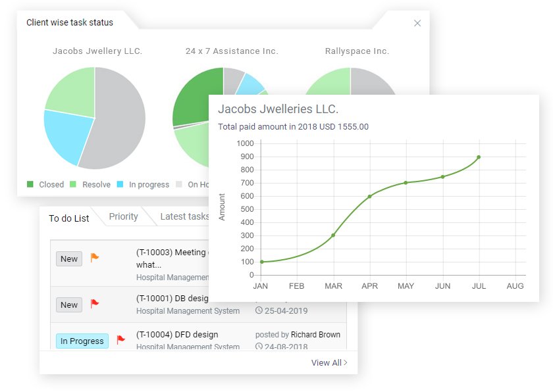Image resolution: width=553 pixels, height=392 pixels.
Task: Click the clock icon next to 25-04-2019
Action: 259,310
